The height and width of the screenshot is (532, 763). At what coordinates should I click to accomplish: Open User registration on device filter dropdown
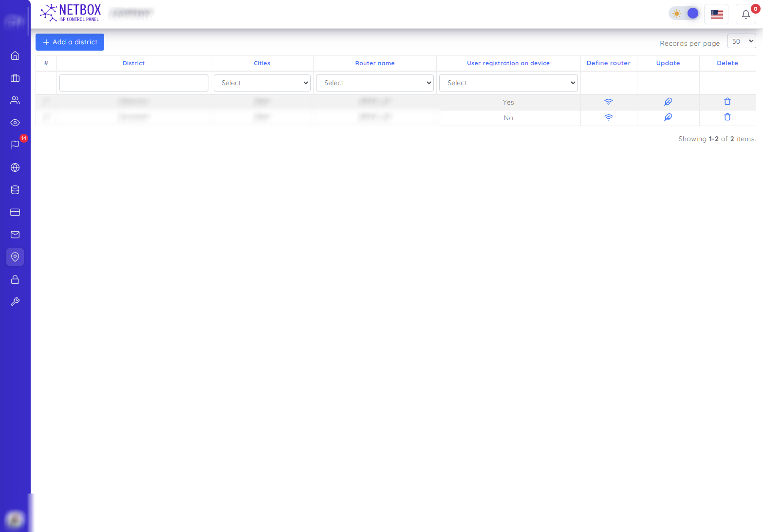pos(508,83)
